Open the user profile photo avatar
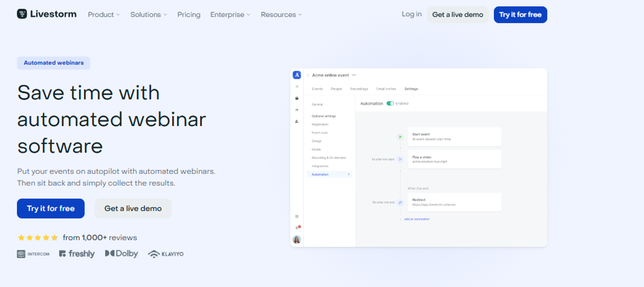 click(297, 239)
